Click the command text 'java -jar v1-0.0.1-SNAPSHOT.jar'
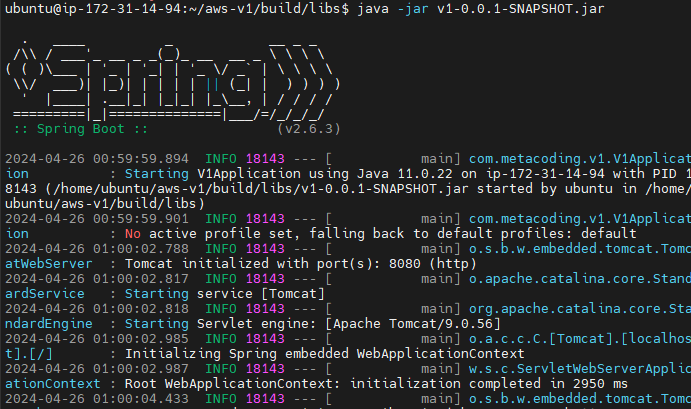The width and height of the screenshot is (691, 409). [x=481, y=9]
